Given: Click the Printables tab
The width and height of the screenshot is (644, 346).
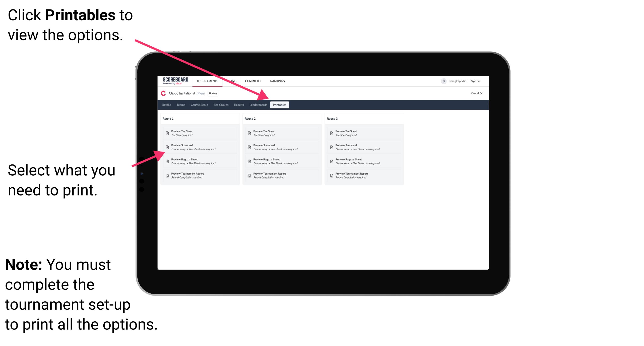Looking at the screenshot, I should (279, 105).
